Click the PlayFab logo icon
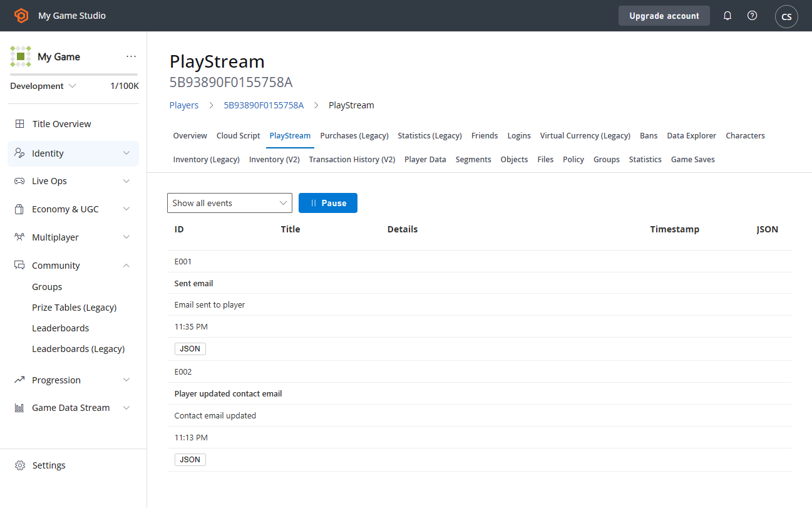 click(x=22, y=16)
